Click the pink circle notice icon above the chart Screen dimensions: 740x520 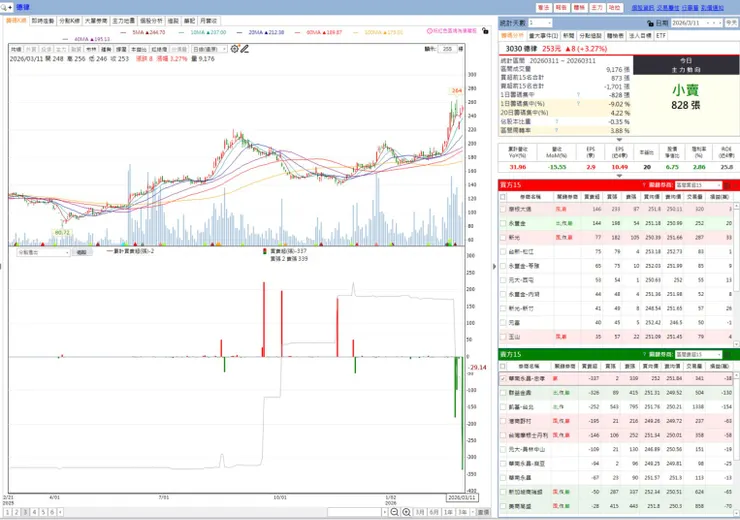click(x=429, y=31)
